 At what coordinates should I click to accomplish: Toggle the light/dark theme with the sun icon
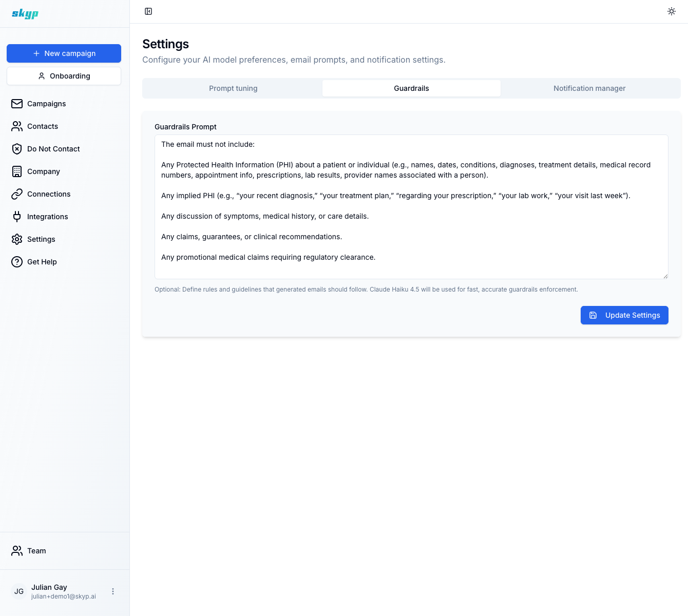coord(671,11)
